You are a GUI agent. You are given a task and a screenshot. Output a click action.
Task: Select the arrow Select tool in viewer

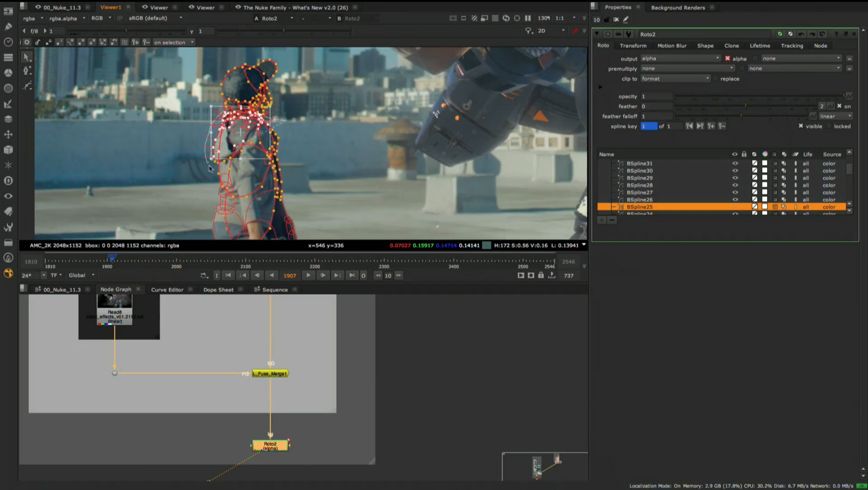(27, 57)
